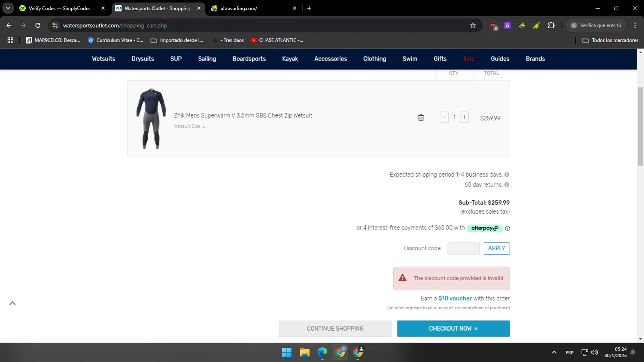Click the wetsuit product thumbnail
644x362 pixels.
click(x=151, y=119)
